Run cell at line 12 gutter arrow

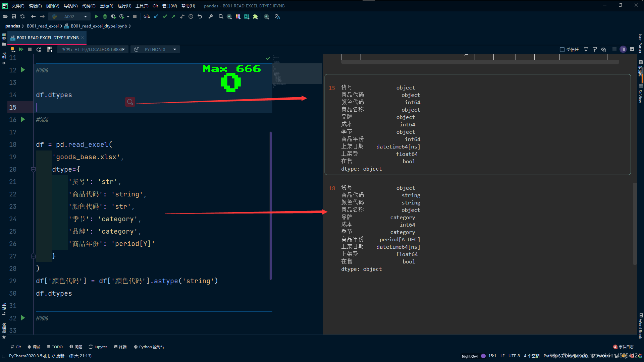point(23,70)
